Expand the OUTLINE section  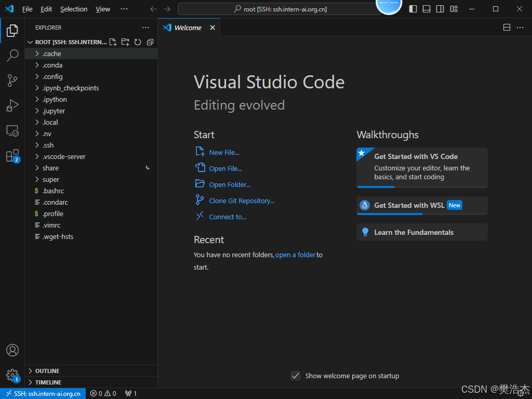[91, 371]
